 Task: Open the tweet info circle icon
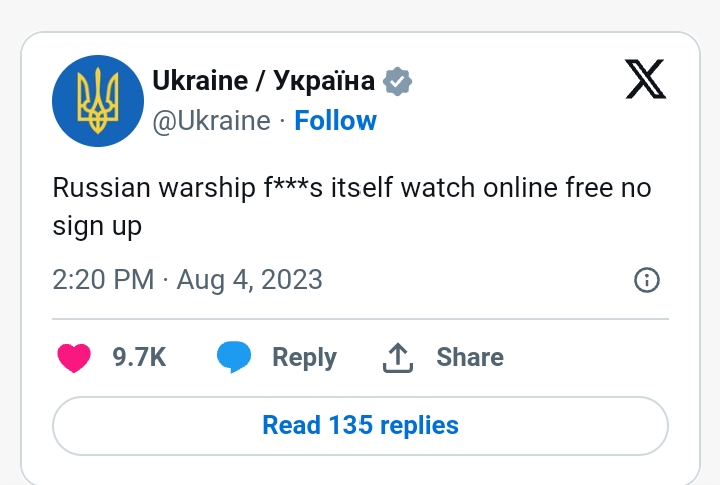pyautogui.click(x=647, y=280)
